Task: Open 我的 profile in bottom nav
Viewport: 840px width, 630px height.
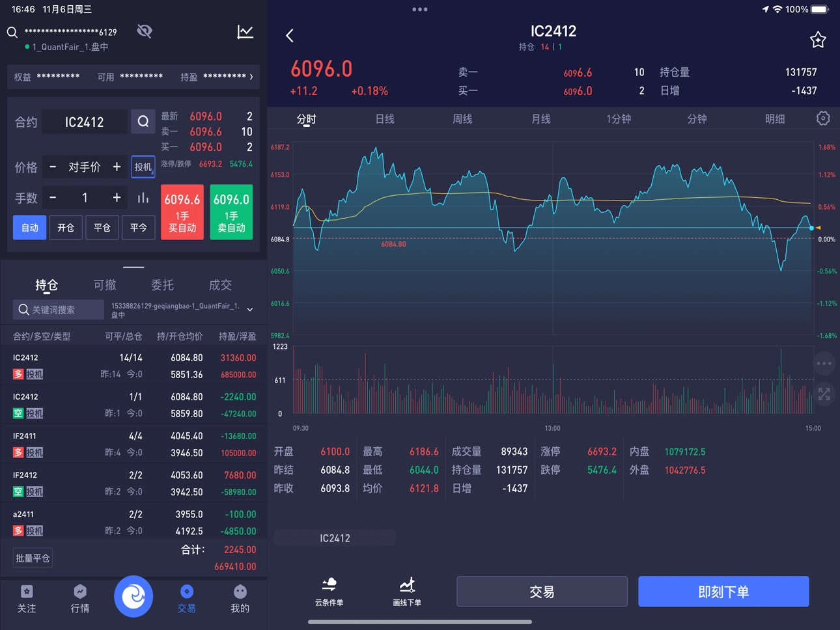Action: click(240, 599)
